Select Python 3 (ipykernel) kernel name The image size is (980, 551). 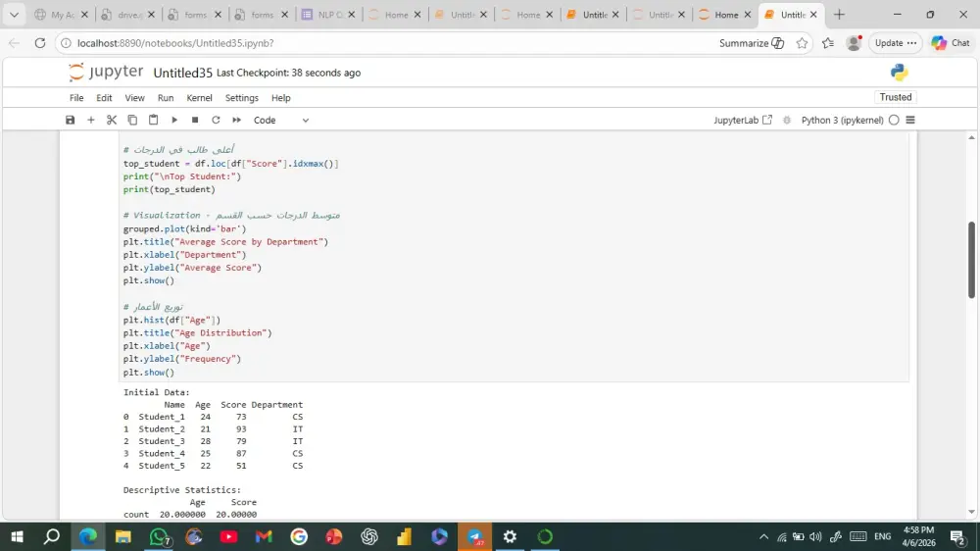[x=842, y=120]
